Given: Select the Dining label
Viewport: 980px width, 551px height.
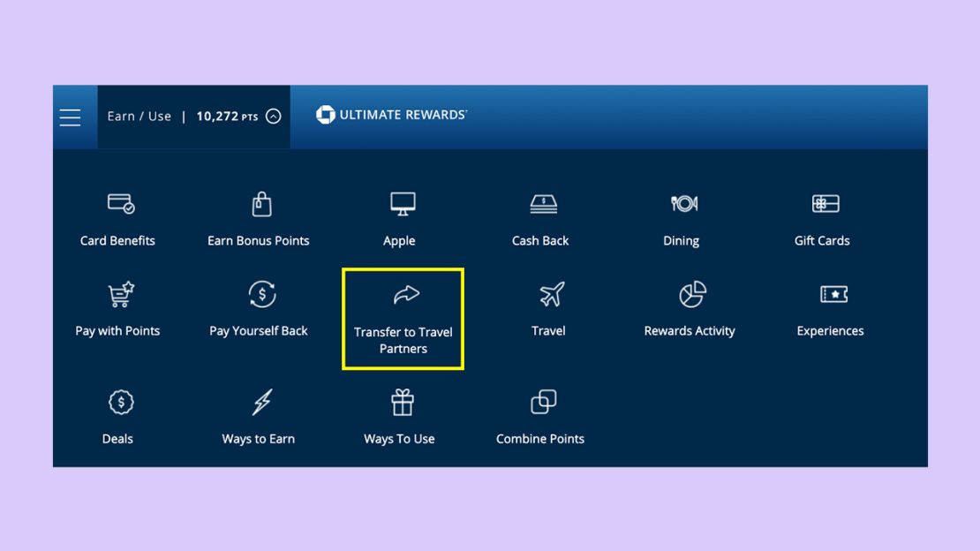Looking at the screenshot, I should (x=681, y=241).
